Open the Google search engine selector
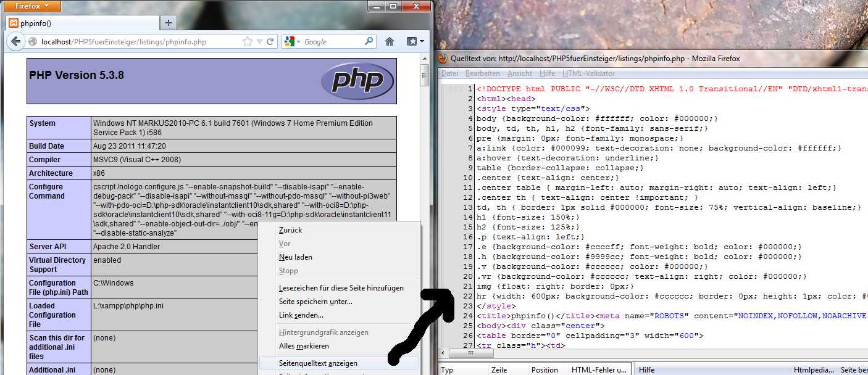This screenshot has height=375, width=868. point(292,42)
